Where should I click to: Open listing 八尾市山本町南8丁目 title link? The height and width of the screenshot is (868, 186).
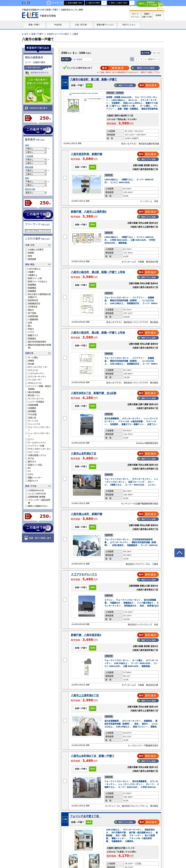(83, 454)
